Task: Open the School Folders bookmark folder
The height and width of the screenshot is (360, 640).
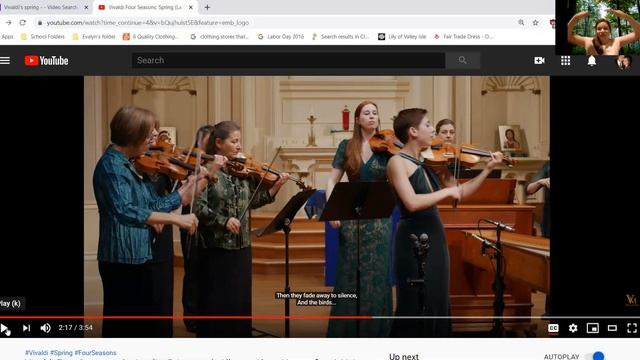Action: pyautogui.click(x=43, y=37)
